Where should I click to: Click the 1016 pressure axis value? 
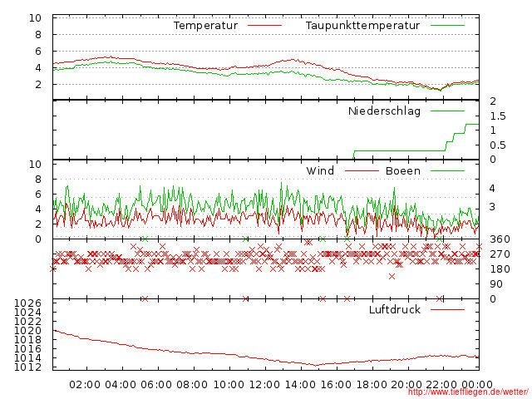pyautogui.click(x=27, y=349)
